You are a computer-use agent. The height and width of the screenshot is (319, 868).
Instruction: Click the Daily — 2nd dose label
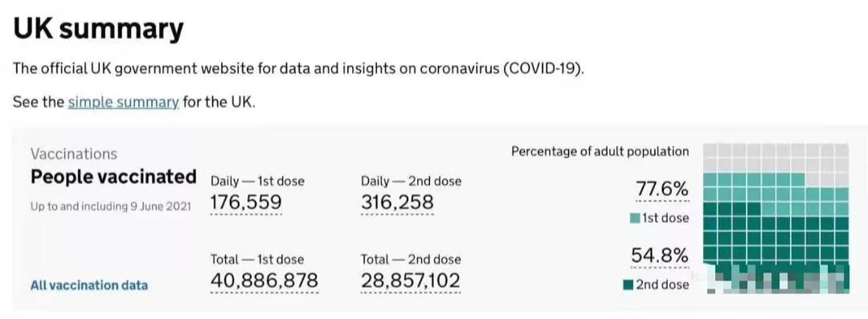click(411, 181)
